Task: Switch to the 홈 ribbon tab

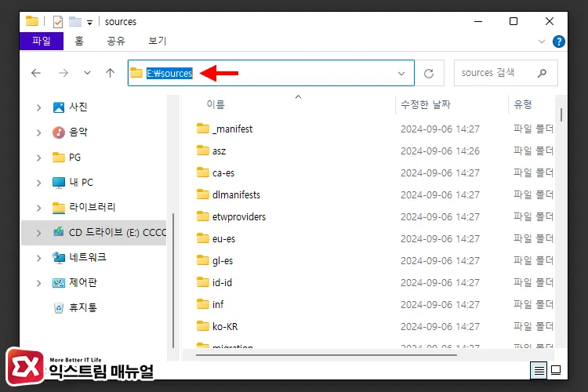Action: (78, 41)
